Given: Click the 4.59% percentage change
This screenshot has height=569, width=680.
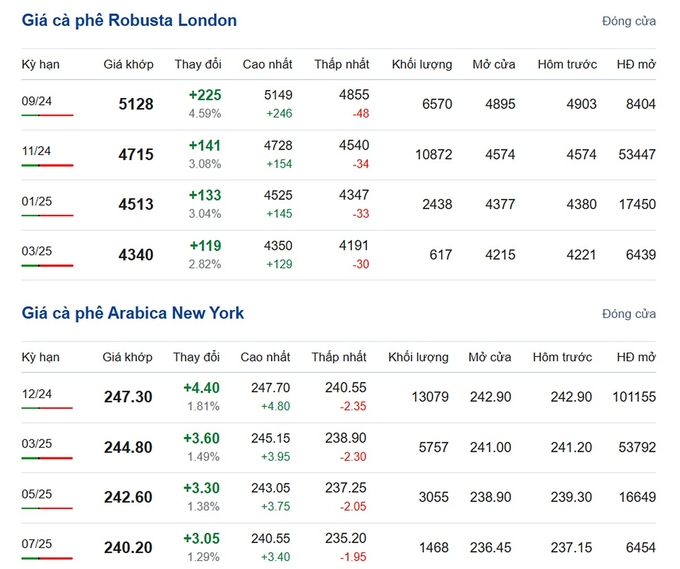Looking at the screenshot, I should tap(205, 114).
